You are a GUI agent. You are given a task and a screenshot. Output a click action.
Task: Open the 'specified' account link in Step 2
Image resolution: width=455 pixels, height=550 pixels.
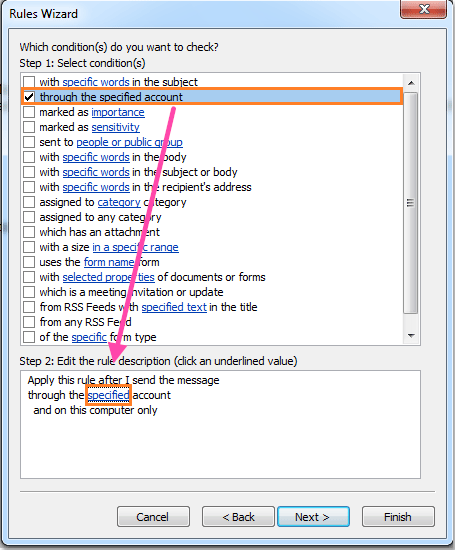(108, 395)
